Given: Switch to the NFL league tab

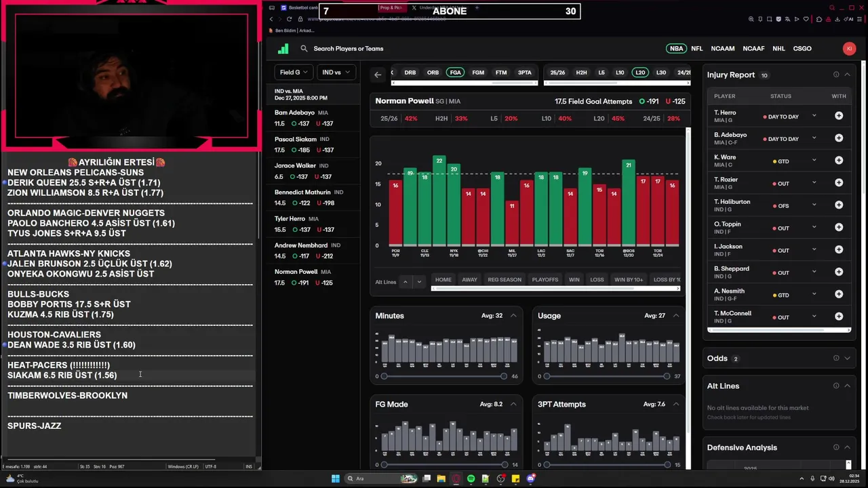Looking at the screenshot, I should point(696,49).
